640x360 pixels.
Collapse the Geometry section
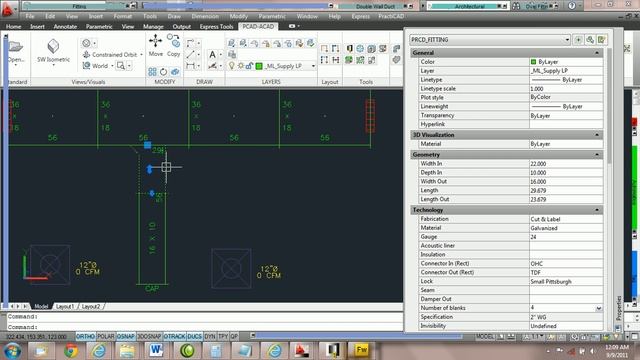click(x=597, y=155)
